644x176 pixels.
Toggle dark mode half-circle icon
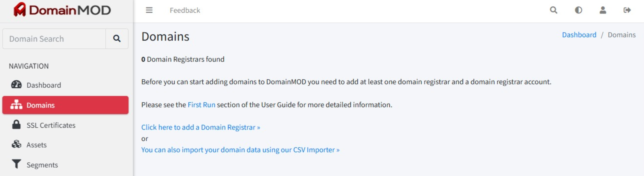point(578,10)
